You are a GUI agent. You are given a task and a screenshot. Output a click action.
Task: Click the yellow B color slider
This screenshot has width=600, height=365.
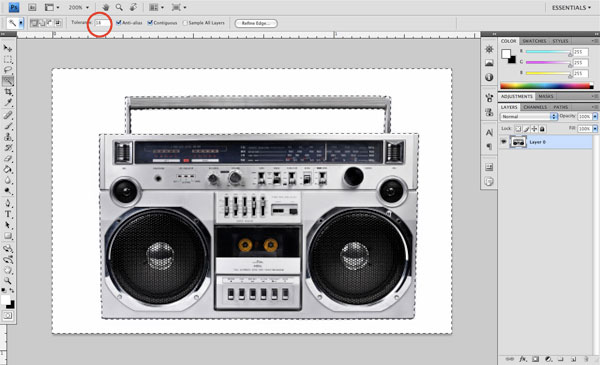coord(548,73)
